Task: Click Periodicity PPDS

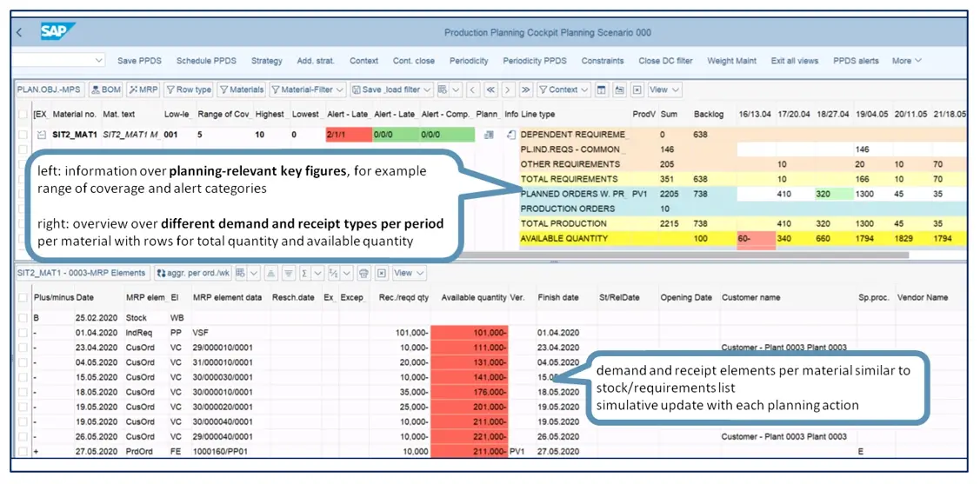Action: 535,61
